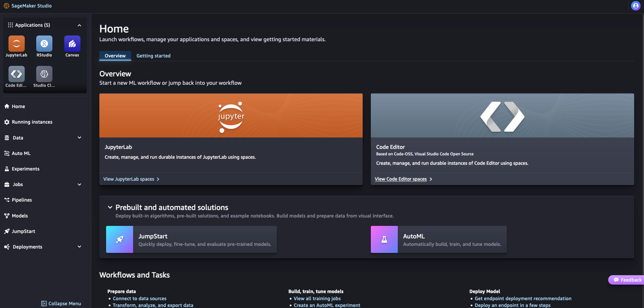
Task: Click the Experiments flask icon
Action: (7, 169)
